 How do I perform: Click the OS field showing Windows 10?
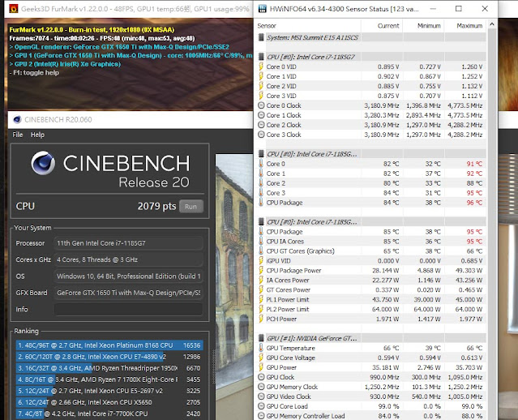pos(128,276)
